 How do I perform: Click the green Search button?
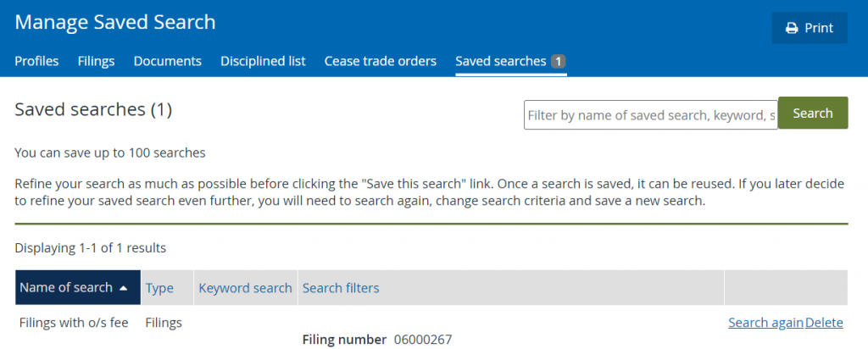pos(813,114)
